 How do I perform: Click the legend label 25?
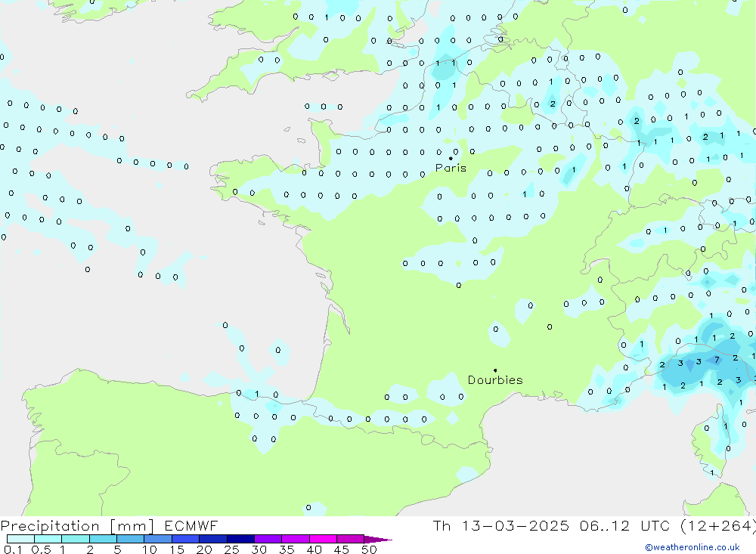point(232,549)
